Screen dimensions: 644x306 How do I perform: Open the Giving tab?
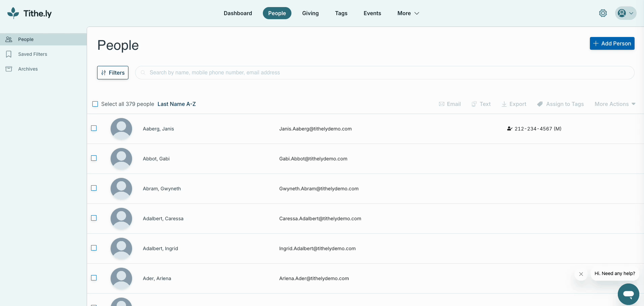click(x=310, y=13)
